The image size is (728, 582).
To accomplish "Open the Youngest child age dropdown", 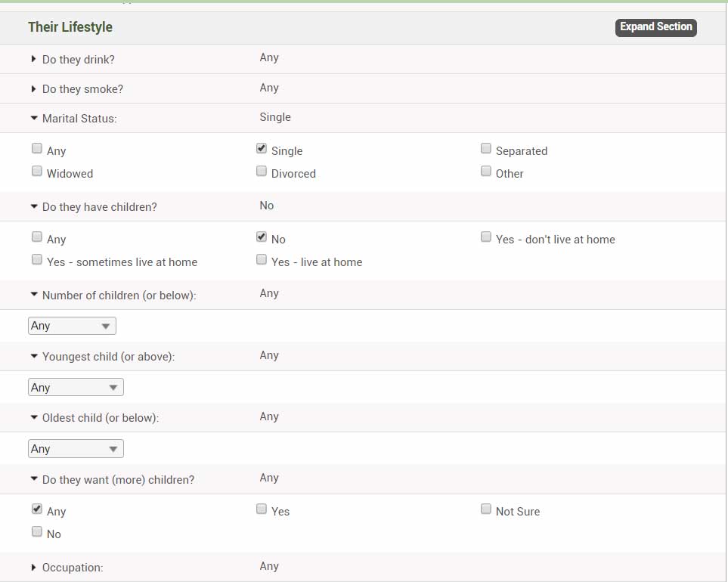I will tap(76, 387).
